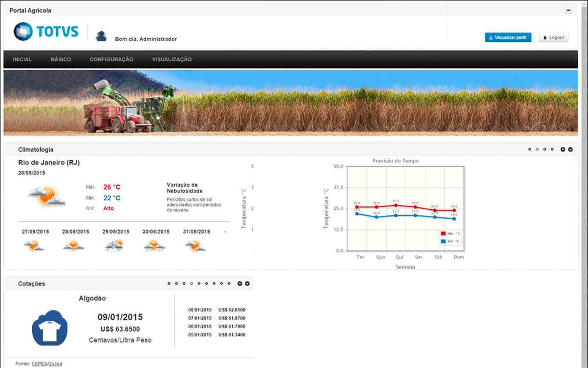Click the TOTVS logo
Image resolution: width=588 pixels, height=368 pixels.
point(46,31)
